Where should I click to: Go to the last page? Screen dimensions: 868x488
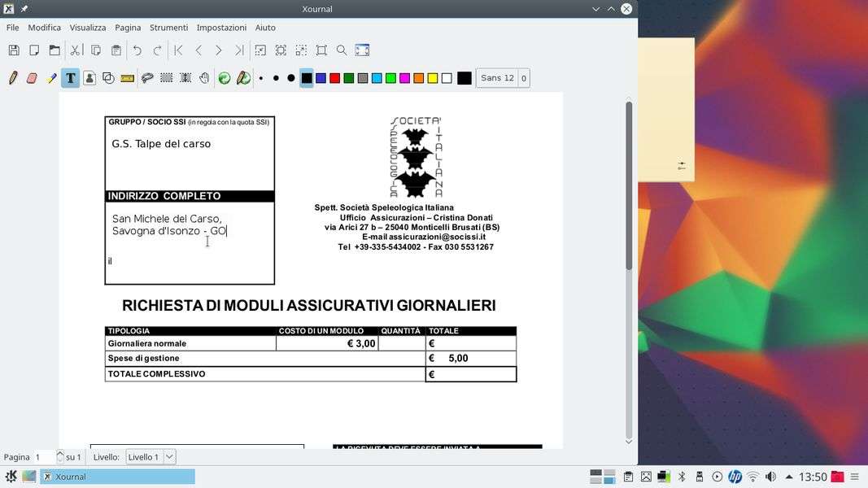click(x=239, y=50)
